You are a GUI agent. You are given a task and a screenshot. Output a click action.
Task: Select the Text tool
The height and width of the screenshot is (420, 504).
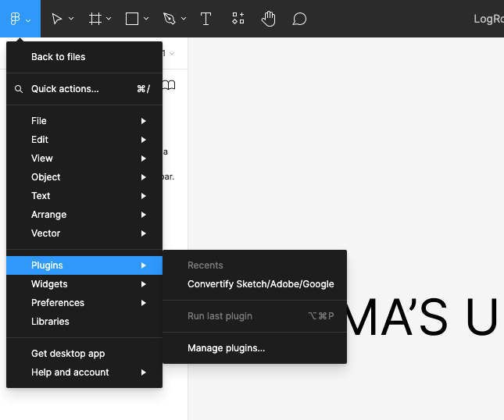(x=206, y=19)
